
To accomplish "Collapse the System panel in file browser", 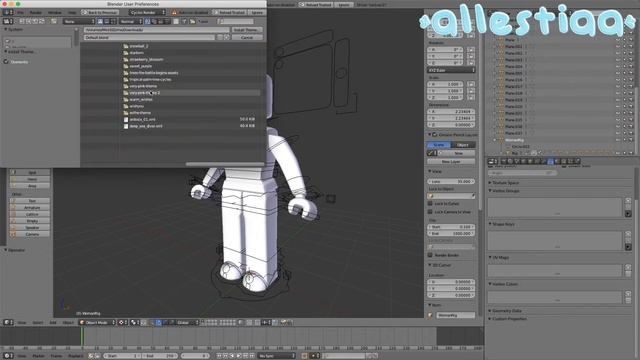I will [6, 30].
